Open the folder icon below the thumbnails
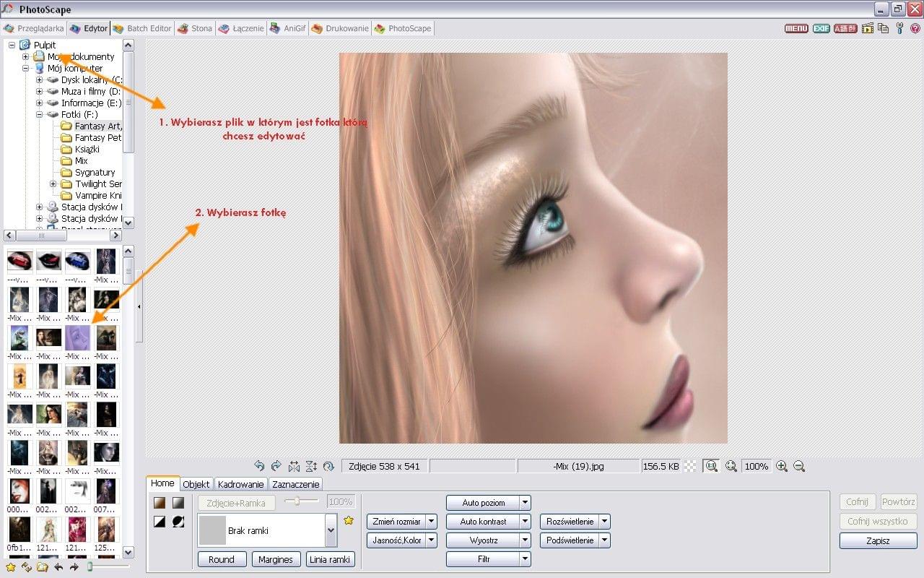 pyautogui.click(x=43, y=567)
